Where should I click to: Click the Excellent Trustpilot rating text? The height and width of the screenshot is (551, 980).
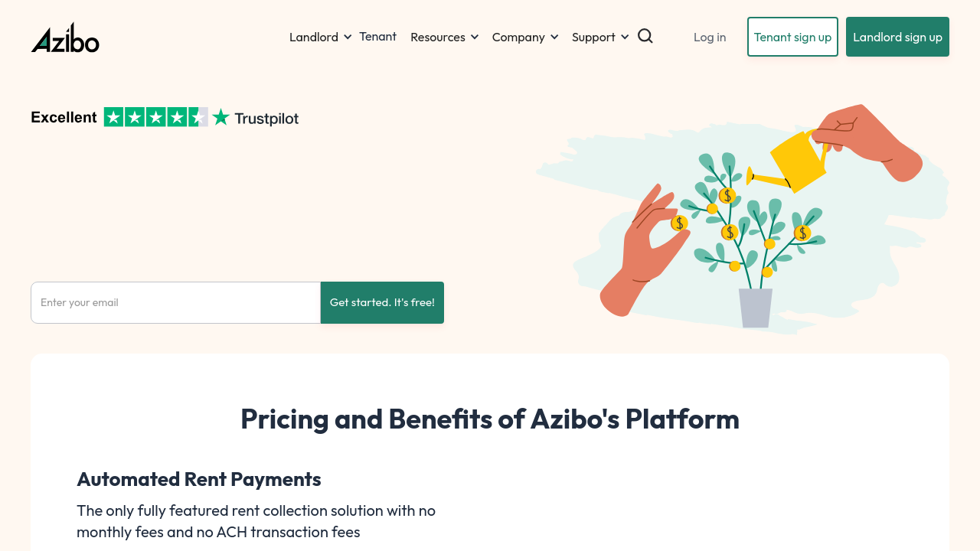[x=64, y=117]
